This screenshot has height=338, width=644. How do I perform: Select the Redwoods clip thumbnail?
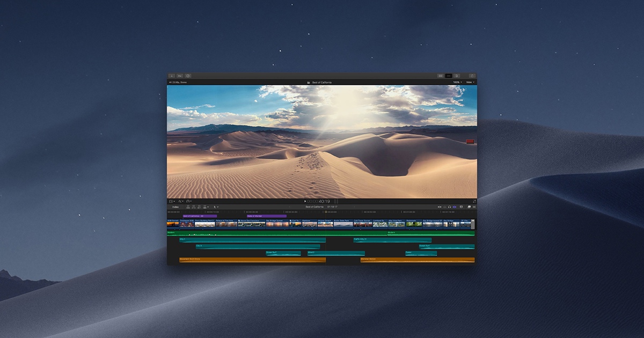414,223
